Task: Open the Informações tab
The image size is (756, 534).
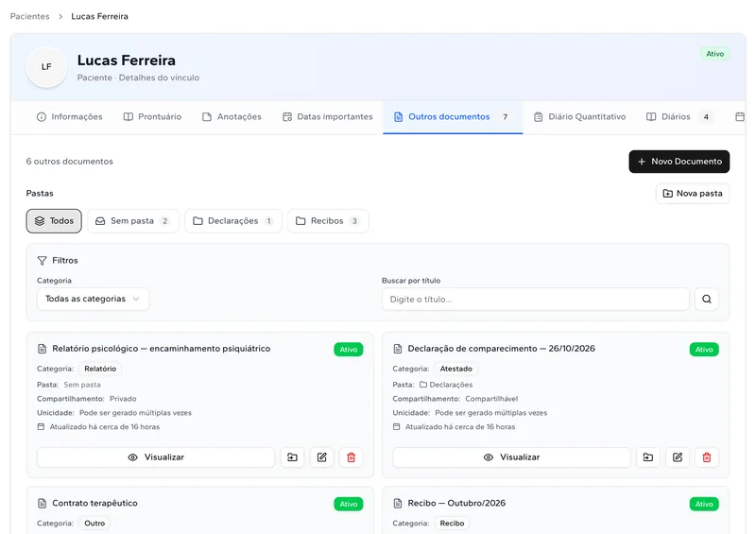Action: coord(69,117)
